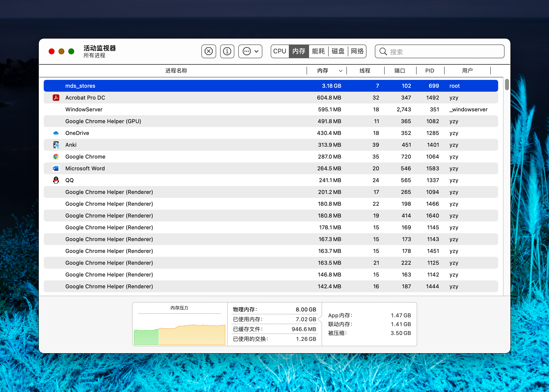
Task: Click the Microsoft Word app icon
Action: pyautogui.click(x=56, y=168)
